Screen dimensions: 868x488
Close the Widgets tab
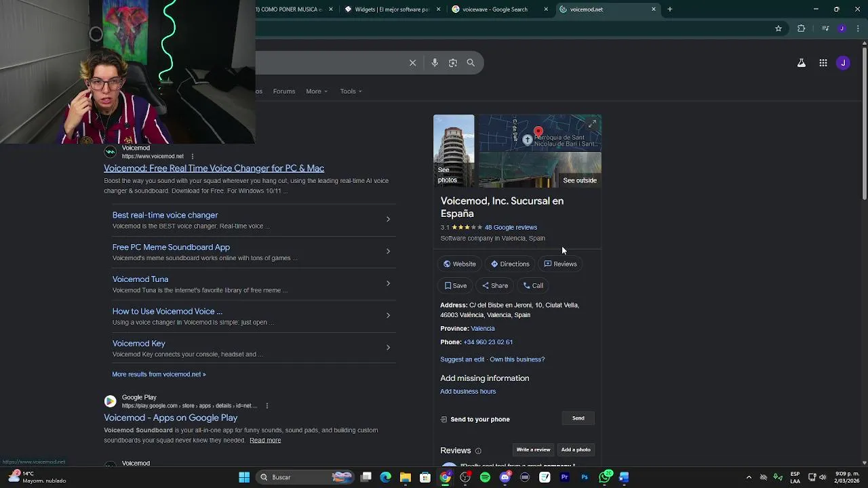438,9
